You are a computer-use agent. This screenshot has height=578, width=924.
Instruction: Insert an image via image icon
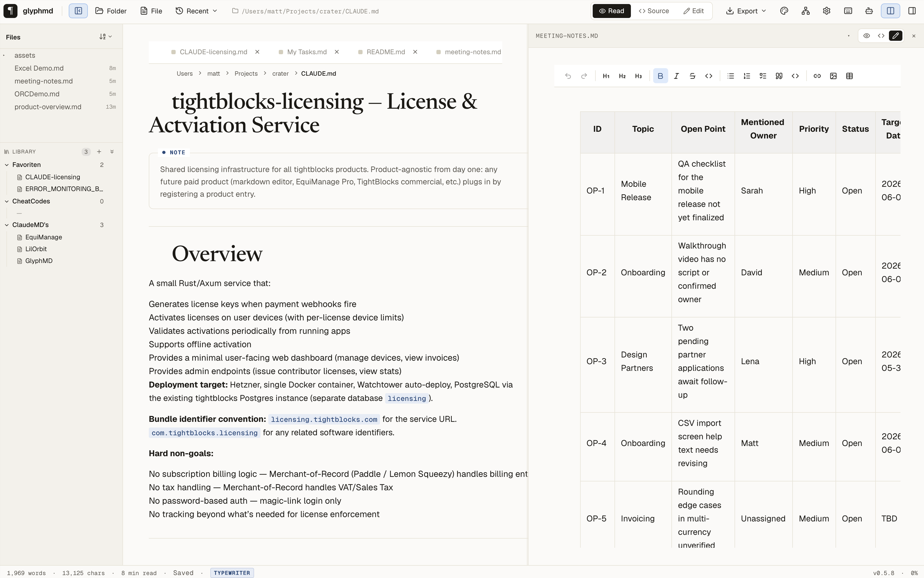(x=833, y=76)
